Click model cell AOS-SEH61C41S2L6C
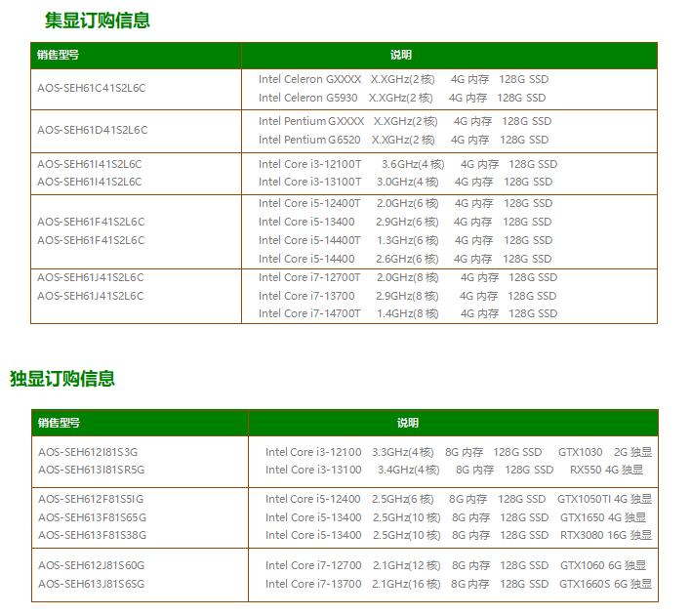Viewport: 691px width, 616px height. 91,88
